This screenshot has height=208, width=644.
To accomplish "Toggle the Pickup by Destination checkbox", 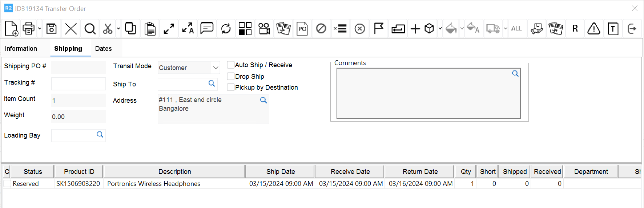I will pyautogui.click(x=230, y=87).
